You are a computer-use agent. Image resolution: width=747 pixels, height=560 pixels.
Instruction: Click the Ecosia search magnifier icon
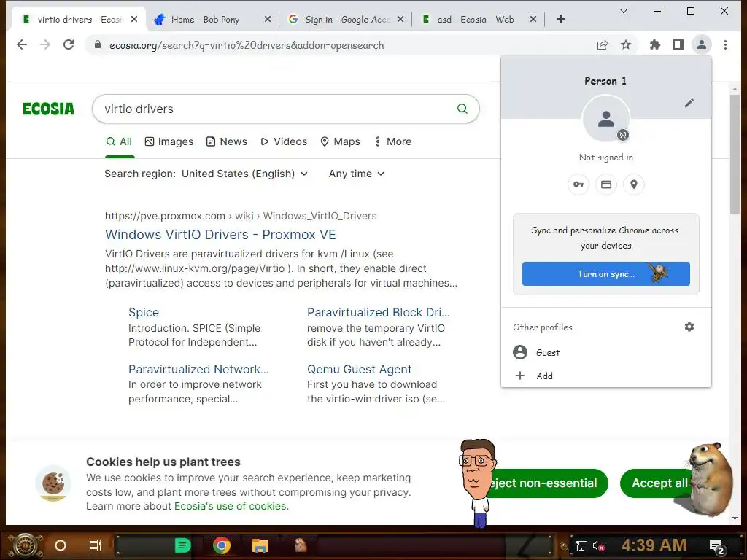pyautogui.click(x=462, y=109)
